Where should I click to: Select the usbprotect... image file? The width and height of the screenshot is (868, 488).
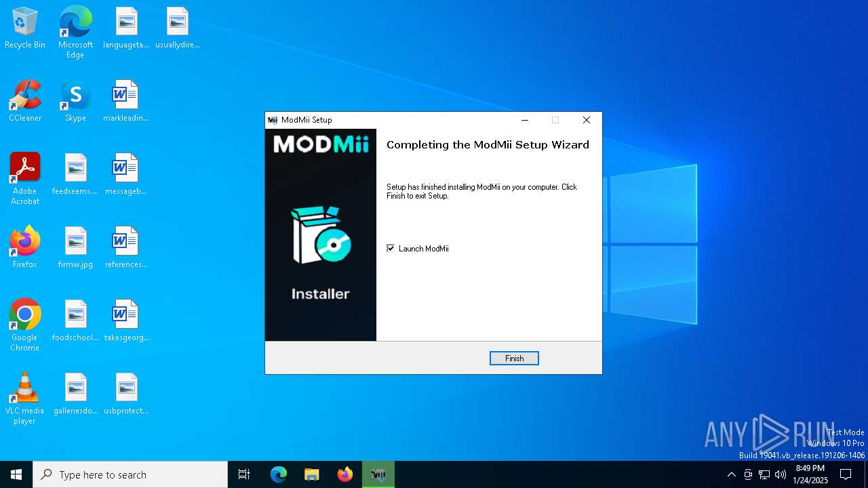click(x=126, y=394)
